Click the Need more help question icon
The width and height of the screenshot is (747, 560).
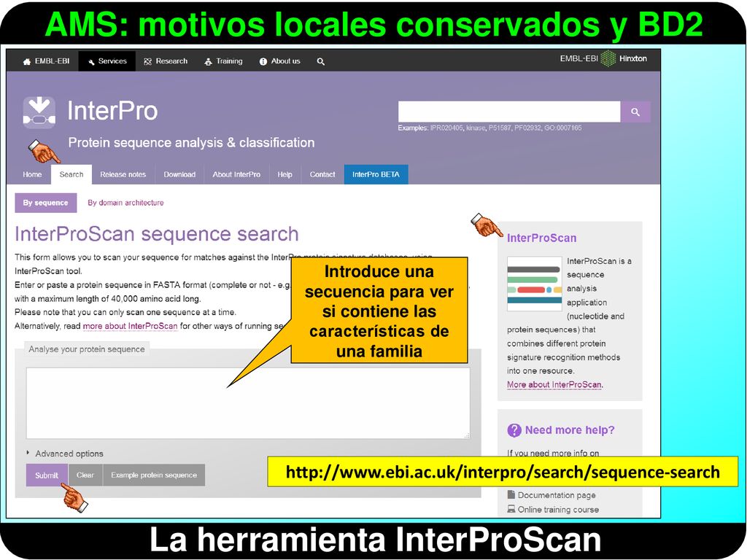click(x=514, y=430)
